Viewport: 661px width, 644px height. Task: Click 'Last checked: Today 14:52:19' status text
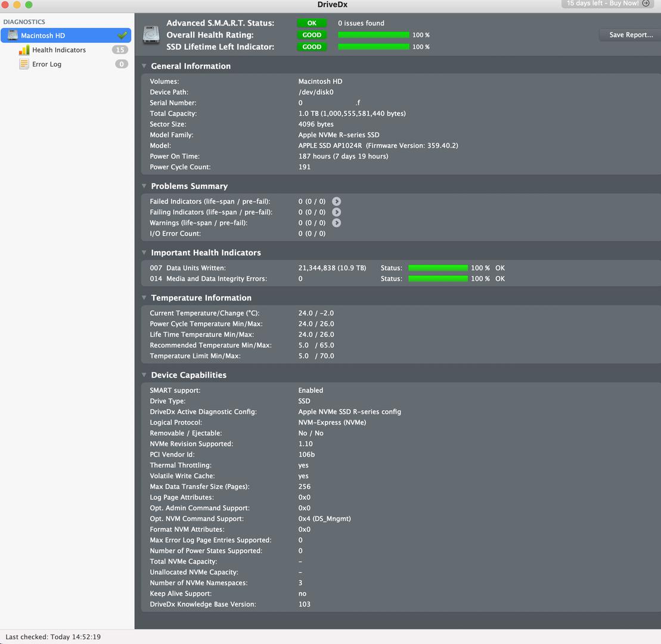coord(53,637)
